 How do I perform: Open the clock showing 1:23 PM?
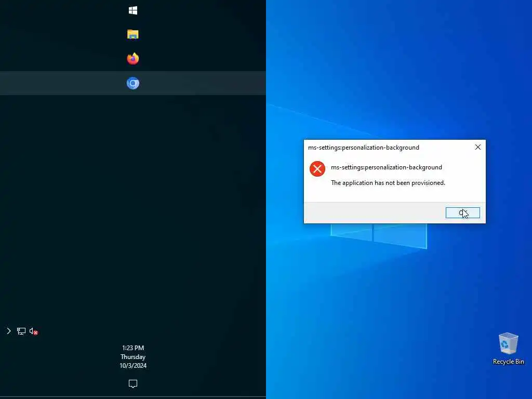tap(133, 356)
